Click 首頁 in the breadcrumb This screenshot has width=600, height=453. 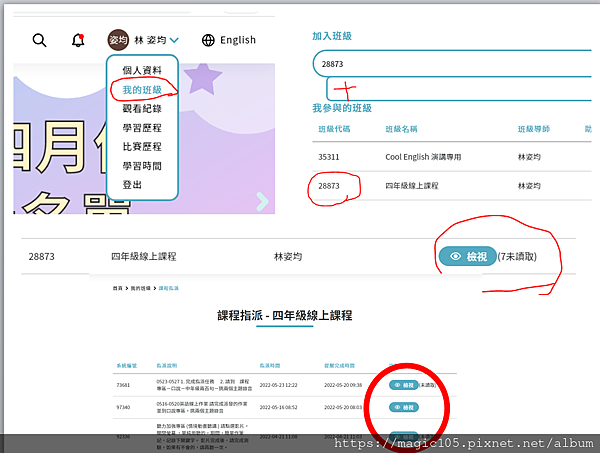[117, 288]
